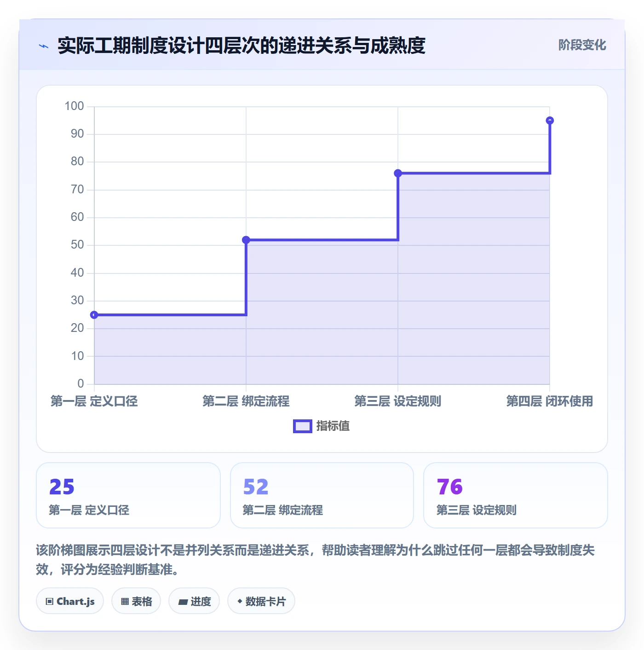Click the description paragraph starting with 该阶梯图展示
This screenshot has width=644, height=650.
[316, 560]
